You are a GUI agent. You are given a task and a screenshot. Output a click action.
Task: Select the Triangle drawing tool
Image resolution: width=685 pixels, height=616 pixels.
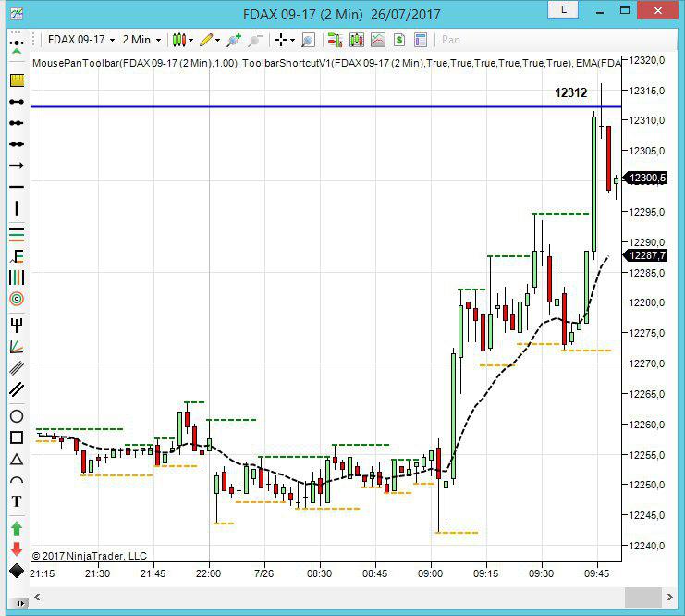pos(17,459)
